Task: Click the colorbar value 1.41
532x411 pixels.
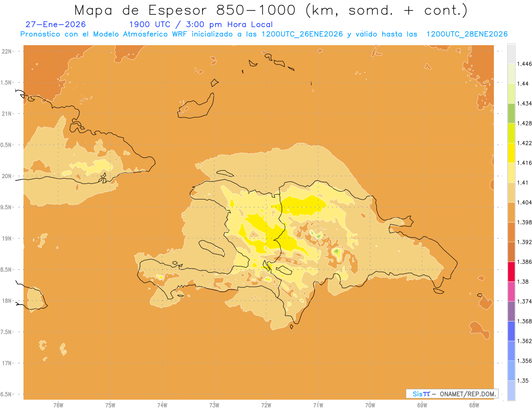Action: point(523,183)
